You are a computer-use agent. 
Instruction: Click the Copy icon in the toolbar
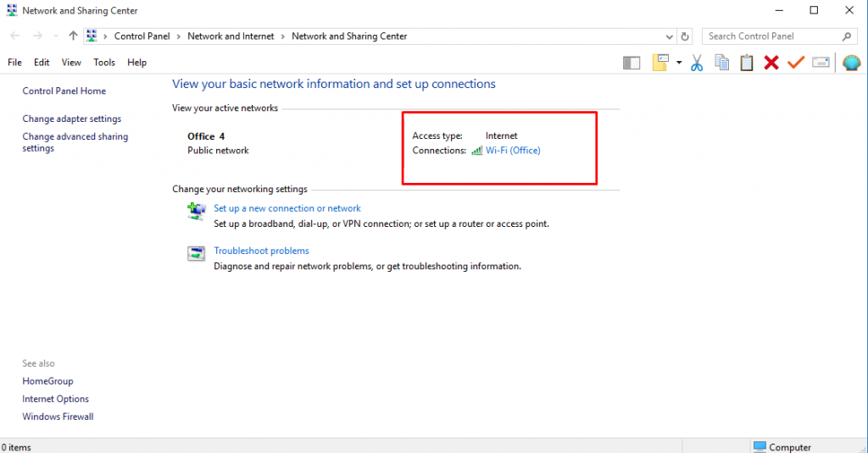722,63
